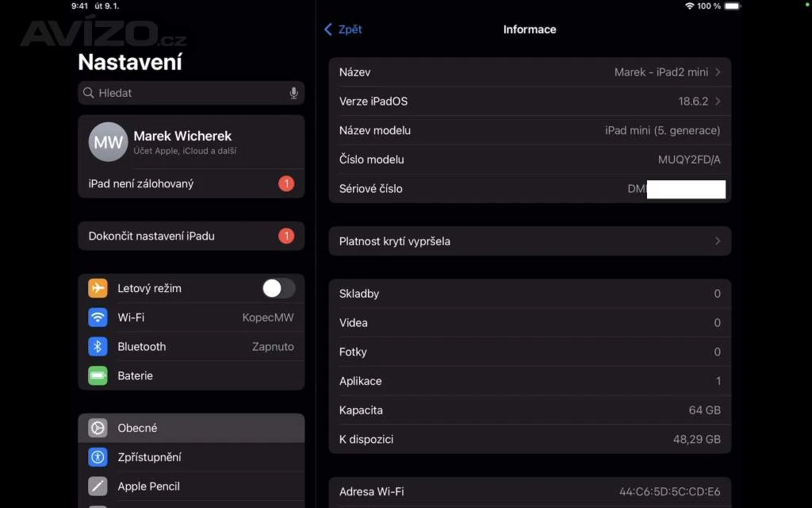This screenshot has width=812, height=508.
Task: Open Dokončit nastavení iPadu
Action: pos(191,236)
